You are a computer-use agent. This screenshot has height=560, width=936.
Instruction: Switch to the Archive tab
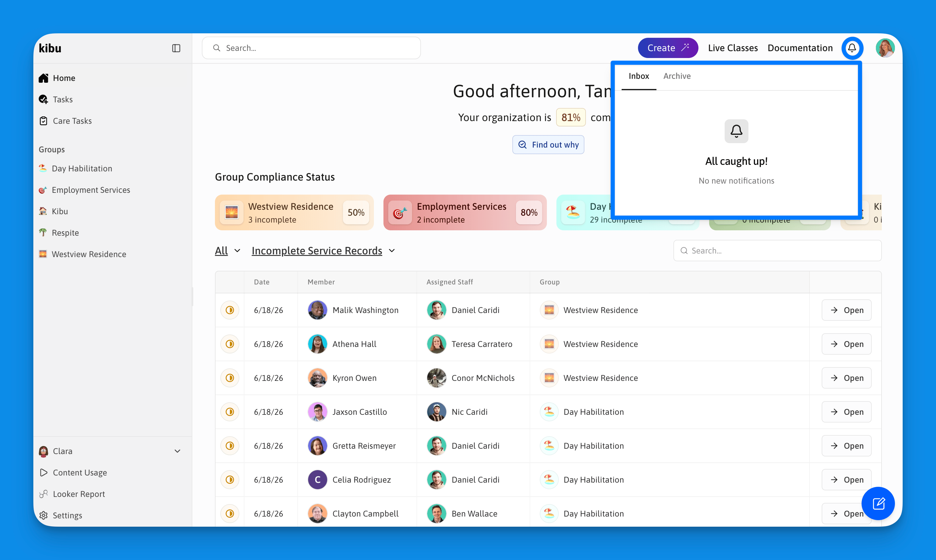(677, 76)
